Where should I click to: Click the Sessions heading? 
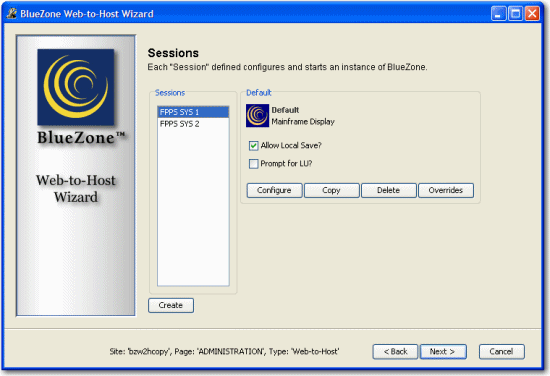173,53
